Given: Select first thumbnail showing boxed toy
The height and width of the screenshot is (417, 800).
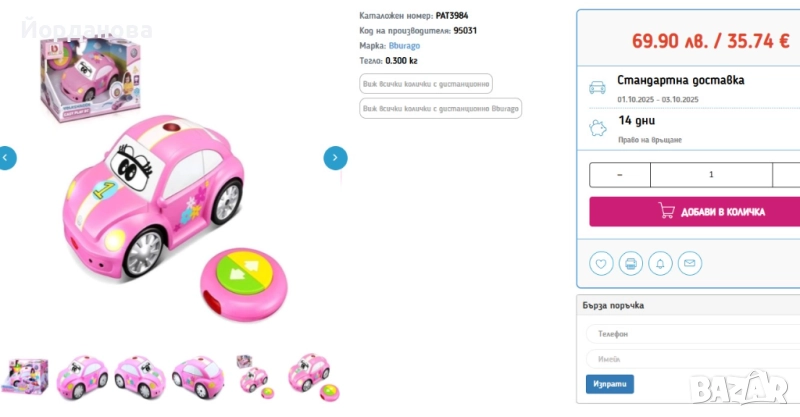Looking at the screenshot, I should tap(27, 374).
